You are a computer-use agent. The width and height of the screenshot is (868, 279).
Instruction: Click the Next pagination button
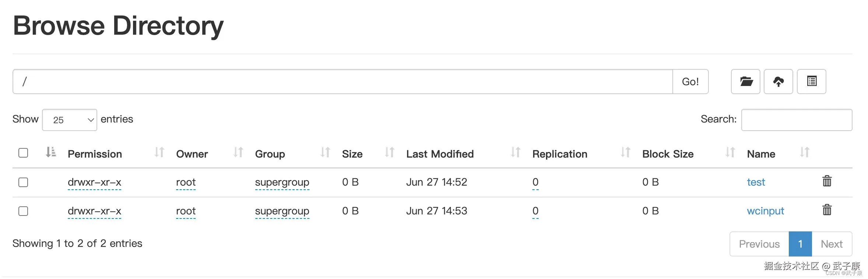832,244
